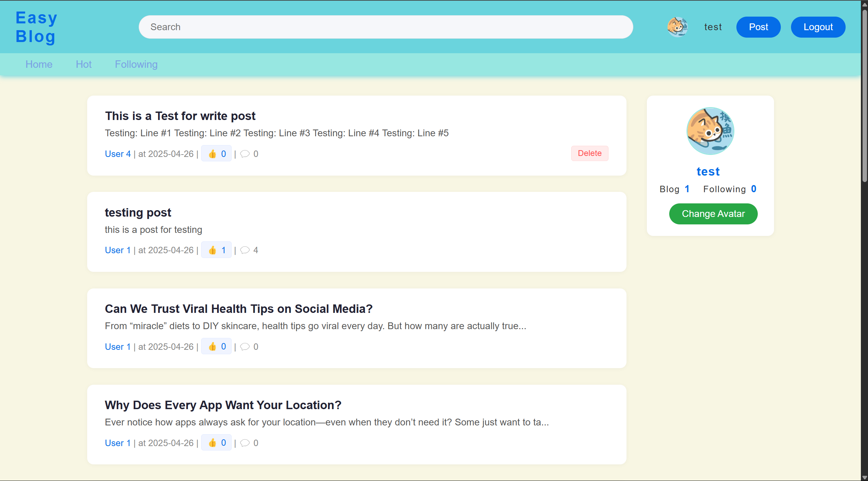The width and height of the screenshot is (868, 481).
Task: Switch to the Hot tab
Action: click(x=83, y=64)
